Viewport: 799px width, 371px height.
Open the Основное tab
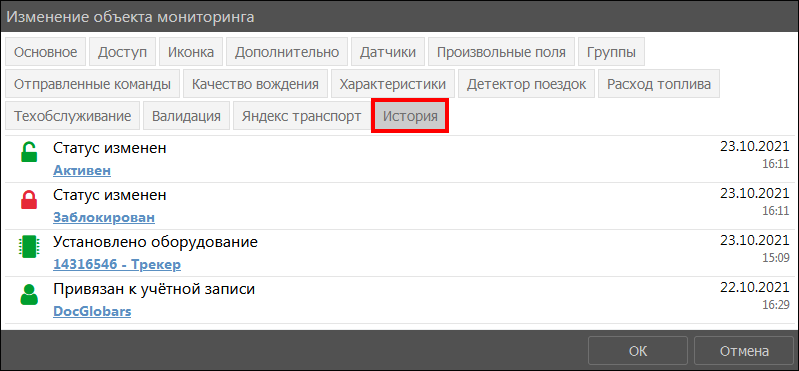coord(45,52)
